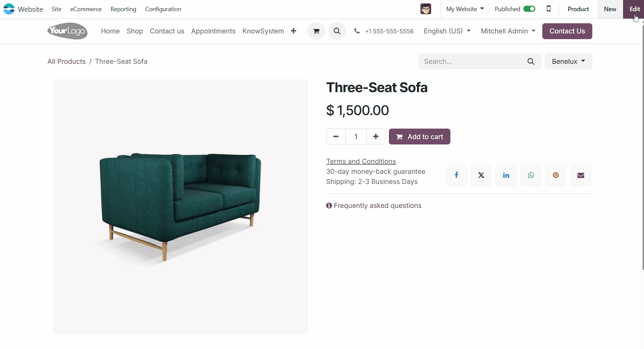
Task: Open the Terms and Conditions link
Action: pos(361,161)
